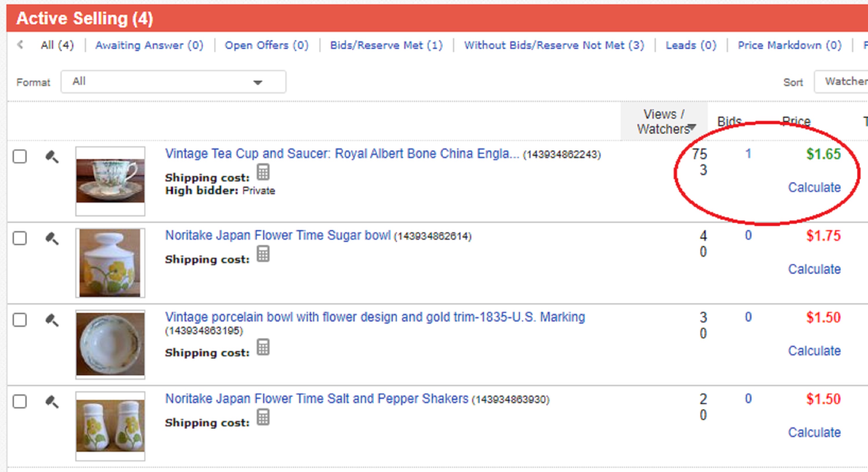Click the bid count 0 for Salt and Pepper Shakers
Screen dimensions: 868x472
click(748, 399)
